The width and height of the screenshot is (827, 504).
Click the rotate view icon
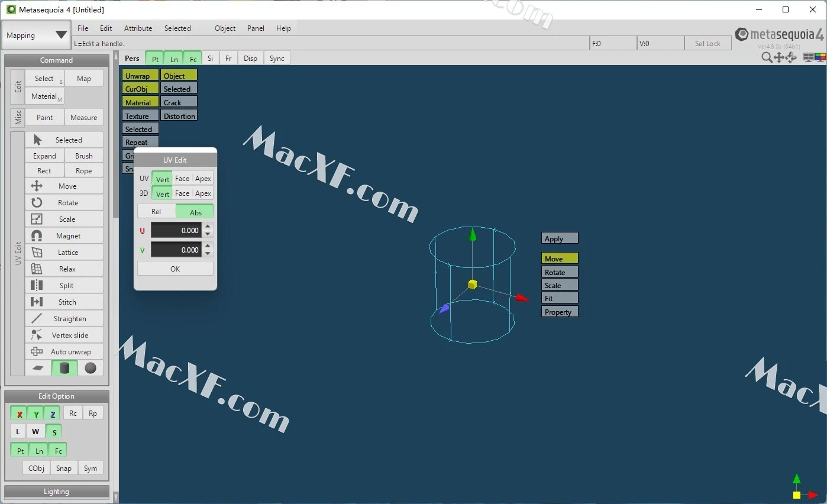792,57
